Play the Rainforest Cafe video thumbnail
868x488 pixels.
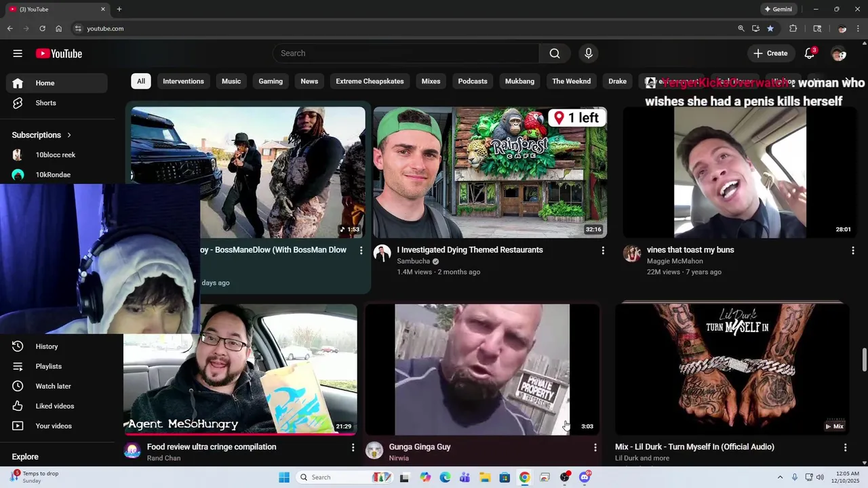pos(490,172)
